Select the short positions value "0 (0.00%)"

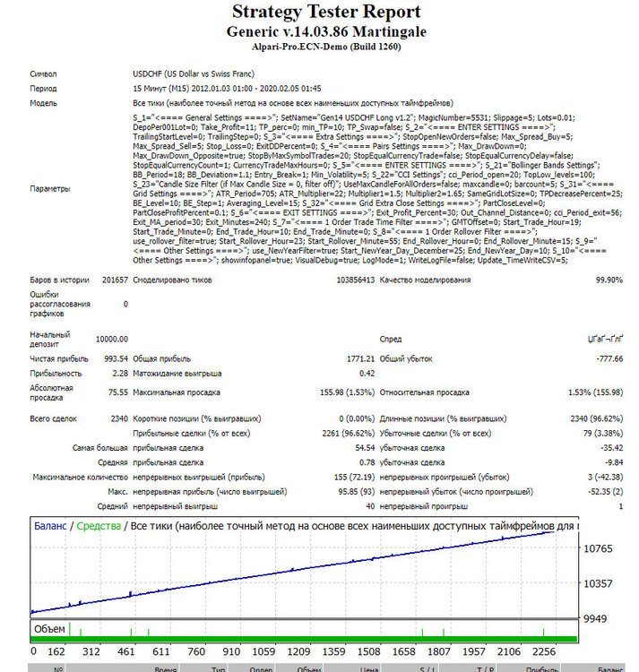coord(357,418)
